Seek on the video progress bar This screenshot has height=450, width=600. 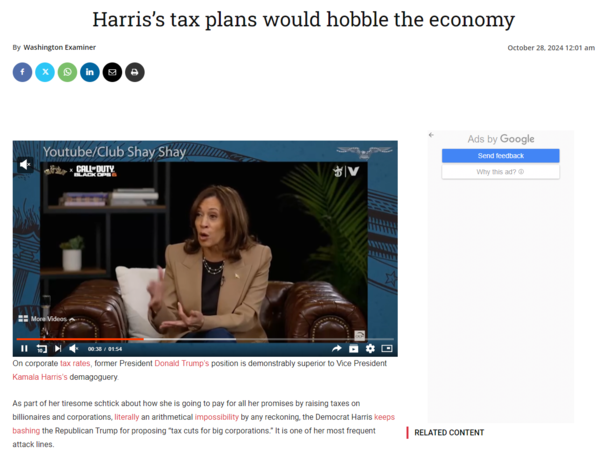click(205, 339)
